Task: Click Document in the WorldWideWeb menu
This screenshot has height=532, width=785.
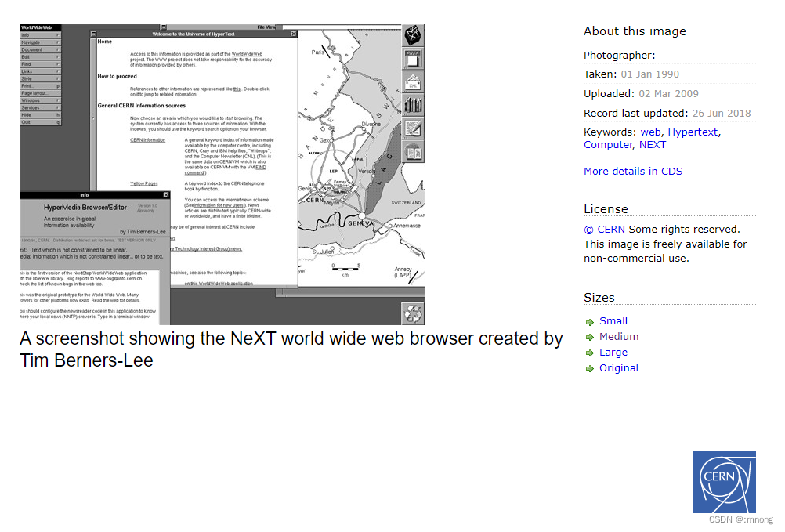Action: (41, 49)
